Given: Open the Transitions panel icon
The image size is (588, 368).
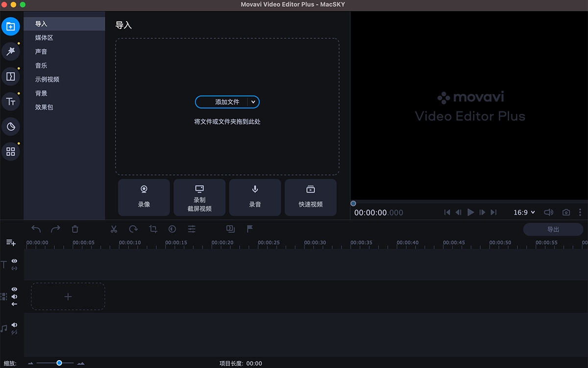Looking at the screenshot, I should point(10,77).
